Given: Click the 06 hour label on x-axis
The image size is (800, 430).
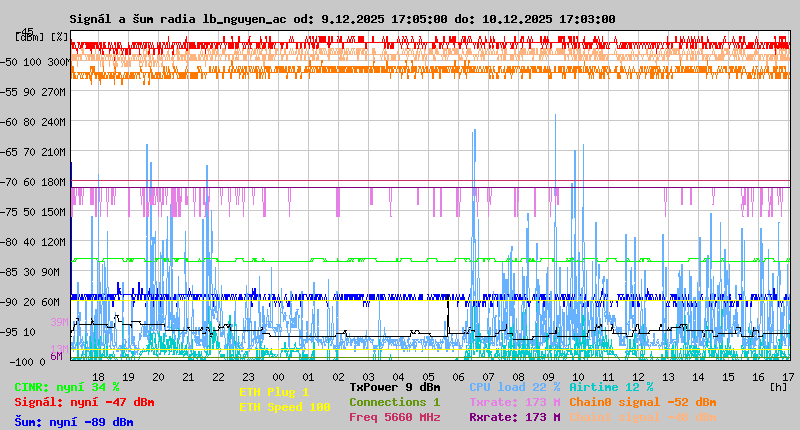Looking at the screenshot, I should click(x=458, y=376).
